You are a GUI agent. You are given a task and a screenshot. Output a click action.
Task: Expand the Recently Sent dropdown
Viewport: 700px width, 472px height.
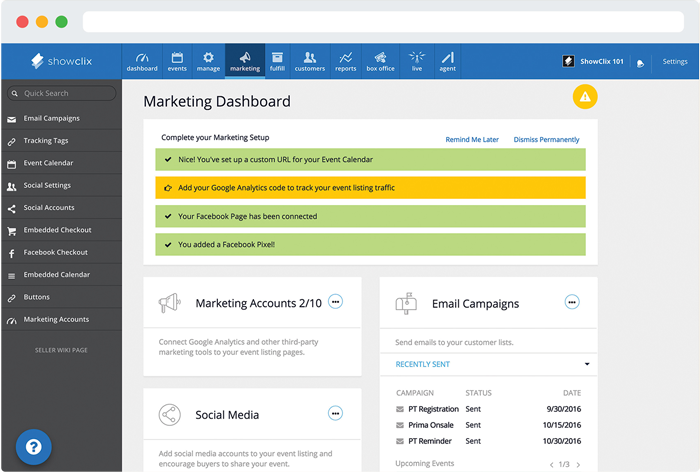click(586, 364)
